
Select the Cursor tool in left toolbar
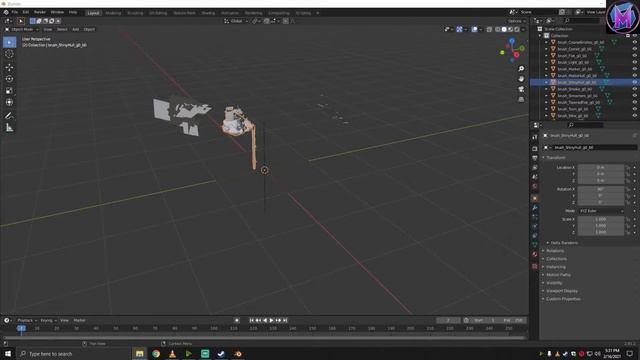(x=9, y=54)
